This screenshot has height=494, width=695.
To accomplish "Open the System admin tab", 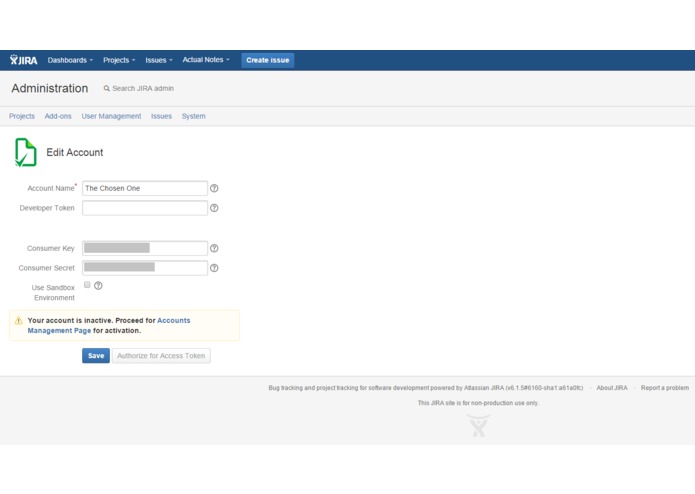I will 194,116.
